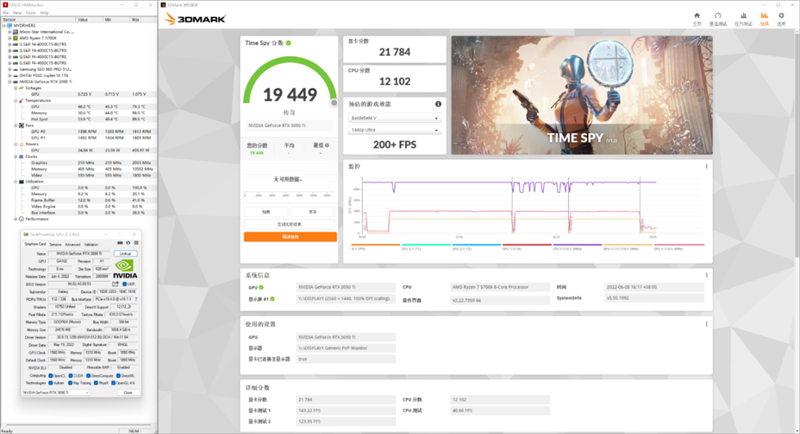Screen dimensions: 800x434
Task: Open the three-dot menu in the monitoring panel
Action: click(x=706, y=166)
